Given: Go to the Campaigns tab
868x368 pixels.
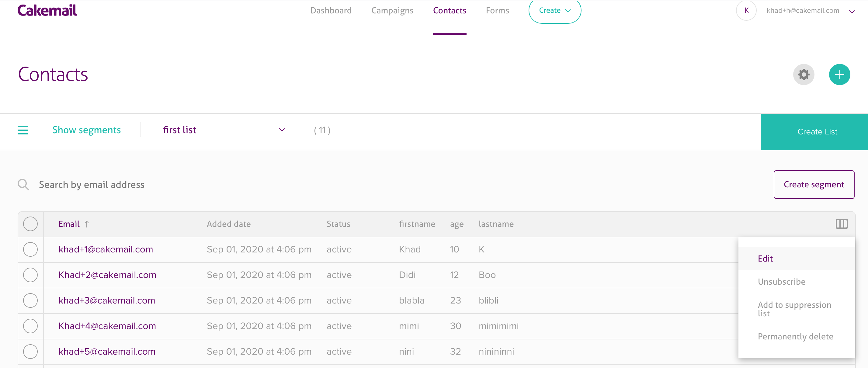Looking at the screenshot, I should point(392,10).
